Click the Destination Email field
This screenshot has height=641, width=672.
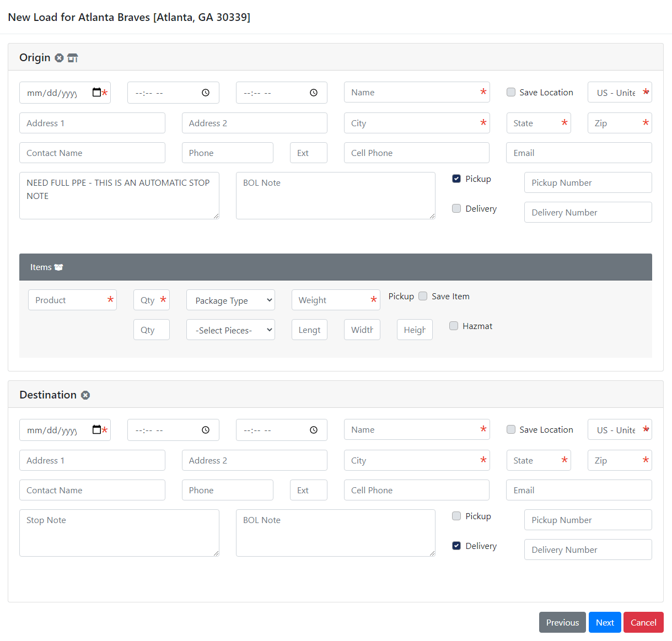pyautogui.click(x=579, y=490)
